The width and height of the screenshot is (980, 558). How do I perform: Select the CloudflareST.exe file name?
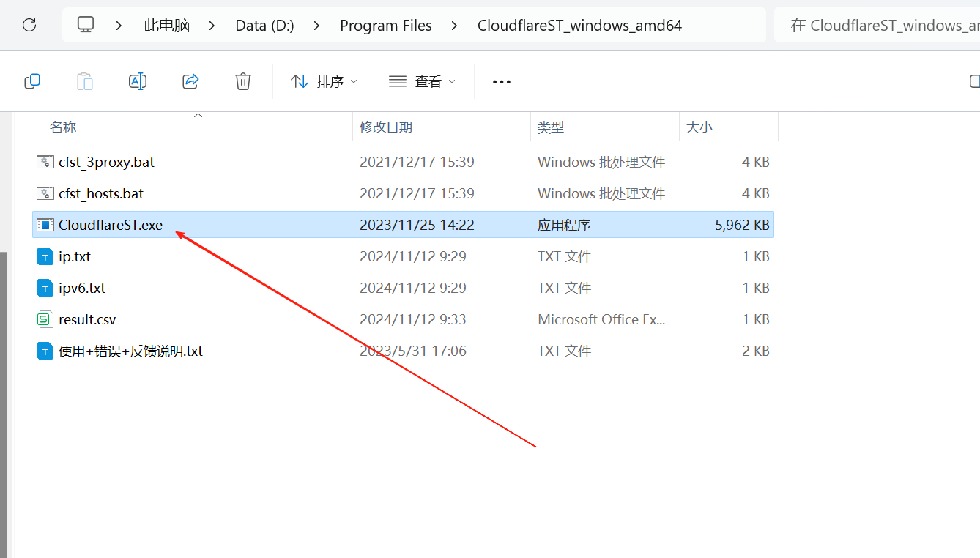point(111,225)
